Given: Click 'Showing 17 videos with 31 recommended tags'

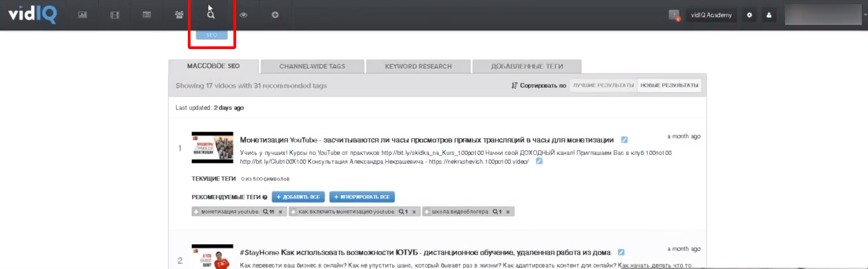Looking at the screenshot, I should (x=251, y=86).
